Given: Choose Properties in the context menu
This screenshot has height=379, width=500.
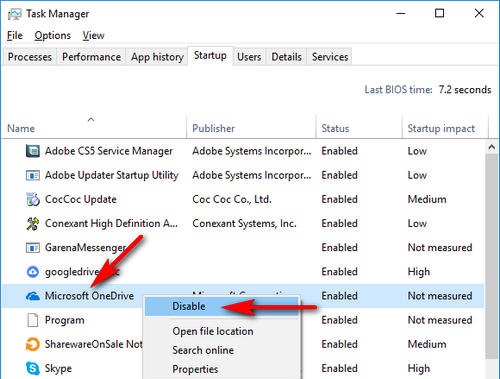Looking at the screenshot, I should pyautogui.click(x=195, y=369).
